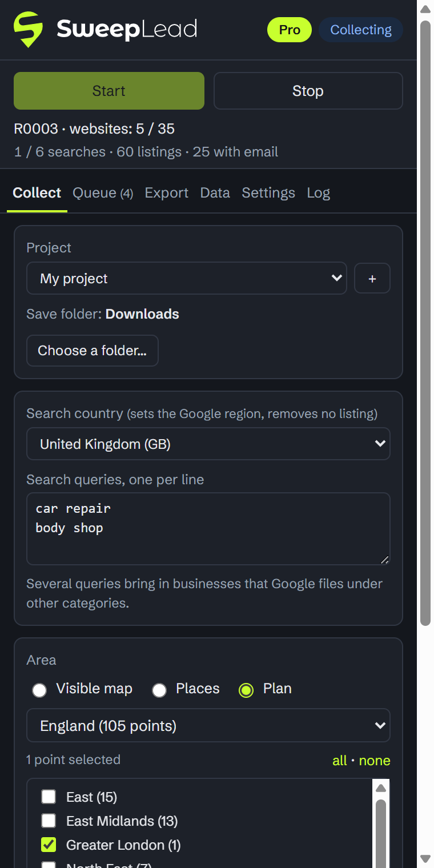Click the main panel scroll-down arrow

pos(425,859)
